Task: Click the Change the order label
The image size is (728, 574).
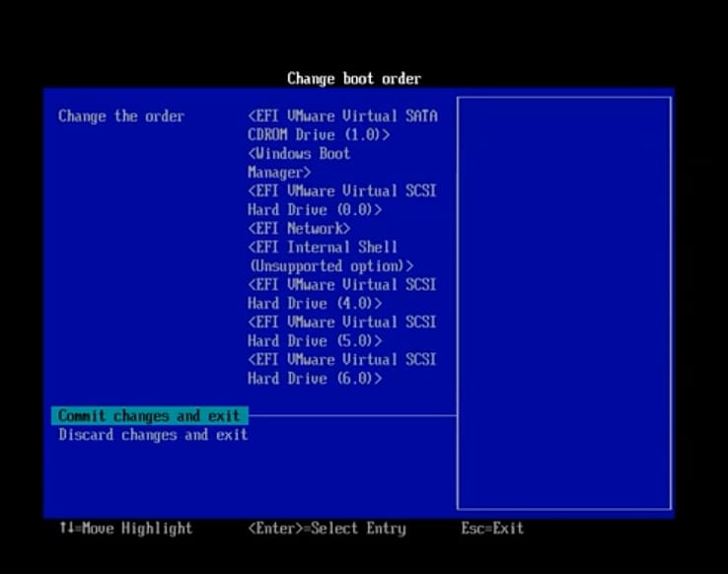Action: 121,116
